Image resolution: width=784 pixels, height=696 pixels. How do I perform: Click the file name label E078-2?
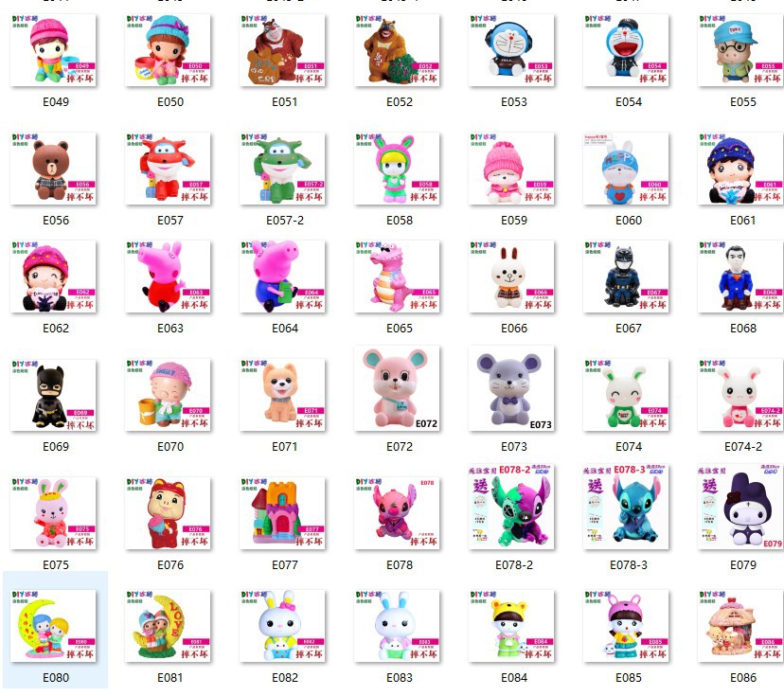tap(514, 565)
